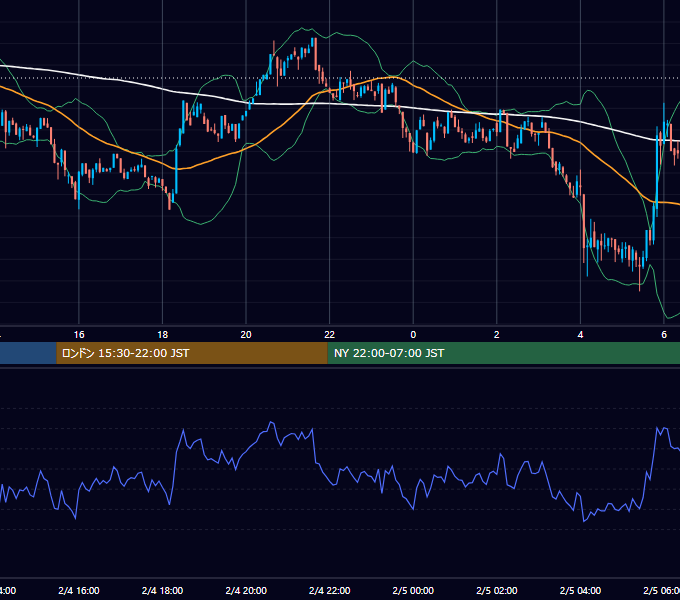Click the blue session bar before ロンドン

(x=28, y=353)
